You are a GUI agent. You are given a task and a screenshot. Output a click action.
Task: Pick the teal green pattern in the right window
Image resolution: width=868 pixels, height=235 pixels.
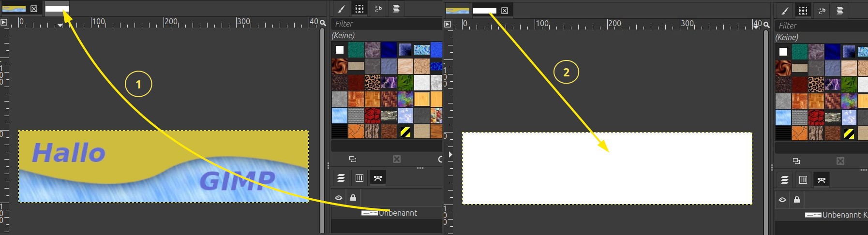[800, 52]
